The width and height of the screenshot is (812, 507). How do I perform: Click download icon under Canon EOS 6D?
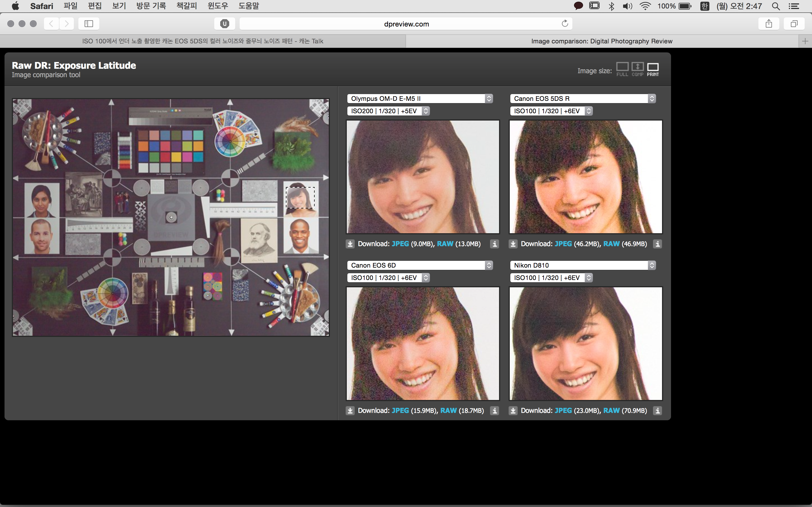pyautogui.click(x=350, y=411)
